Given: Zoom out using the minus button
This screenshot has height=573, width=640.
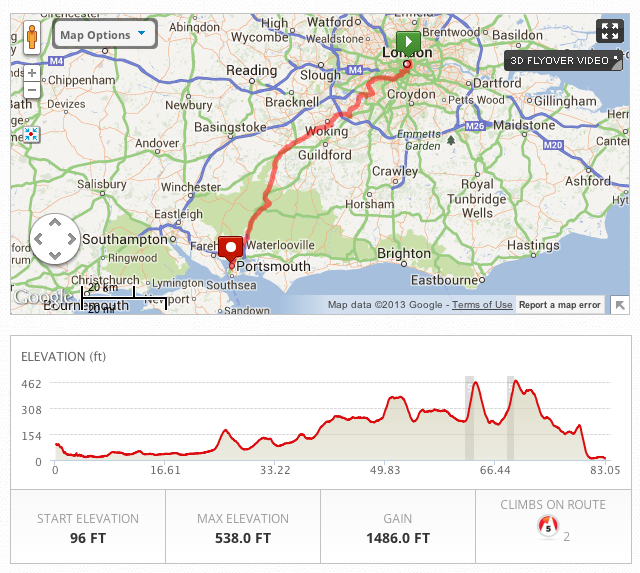Looking at the screenshot, I should [x=31, y=90].
